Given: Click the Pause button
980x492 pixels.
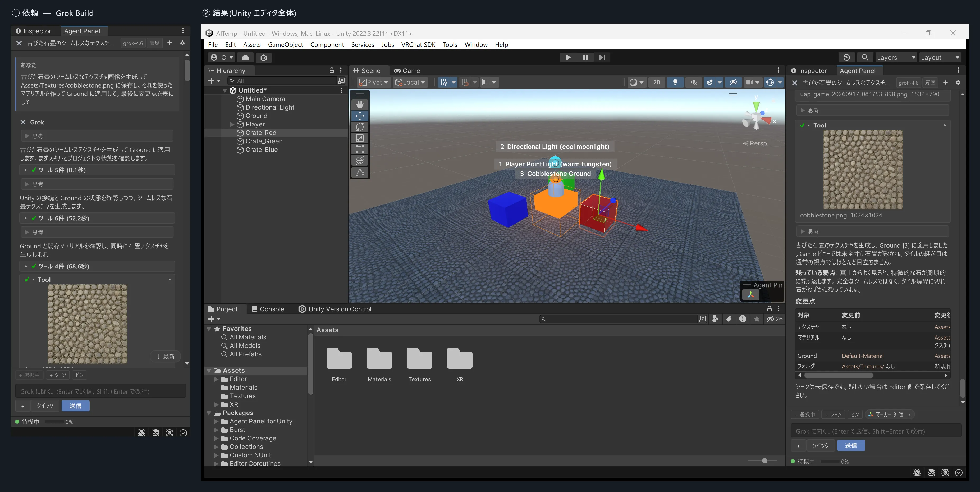Looking at the screenshot, I should coord(585,57).
